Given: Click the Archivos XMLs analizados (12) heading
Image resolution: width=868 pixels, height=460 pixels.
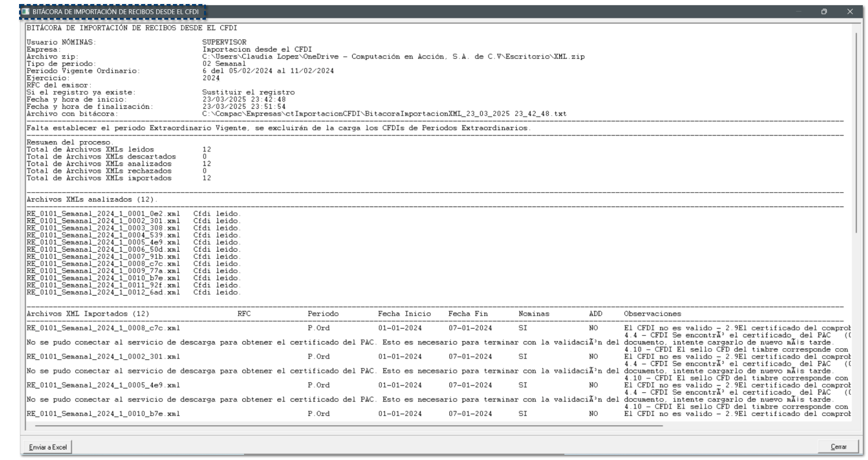Looking at the screenshot, I should tap(92, 200).
